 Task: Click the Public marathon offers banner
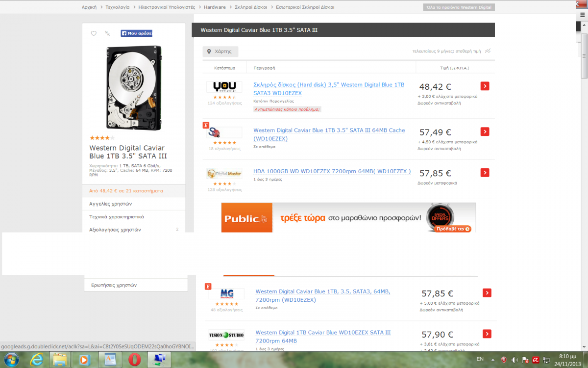click(348, 217)
